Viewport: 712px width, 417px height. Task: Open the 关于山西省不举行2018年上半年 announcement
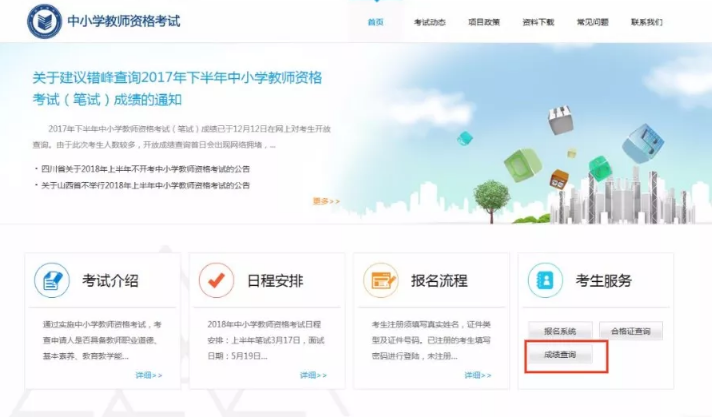click(145, 185)
